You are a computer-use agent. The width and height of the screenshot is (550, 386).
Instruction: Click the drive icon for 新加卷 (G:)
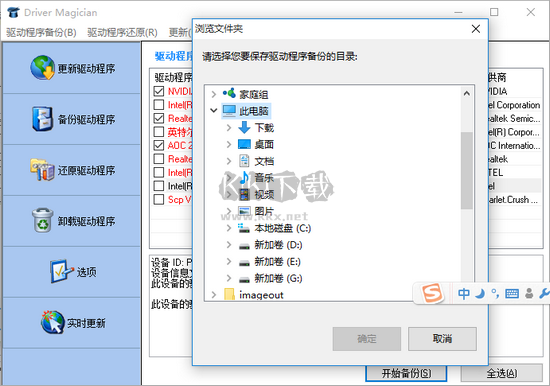coord(244,280)
